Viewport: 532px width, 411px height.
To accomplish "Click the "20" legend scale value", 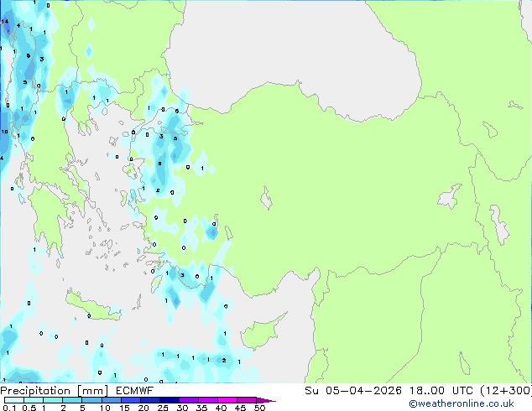I will click(x=143, y=408).
